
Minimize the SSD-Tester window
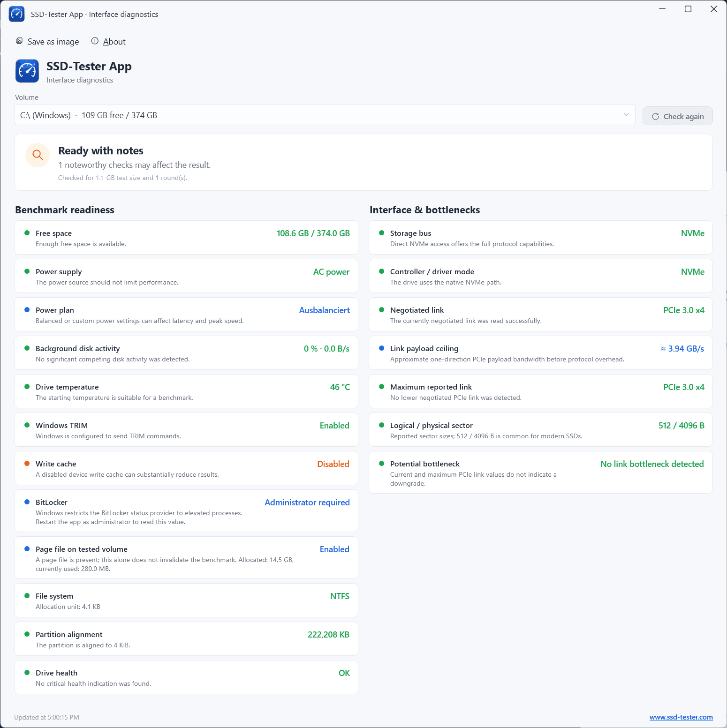662,9
